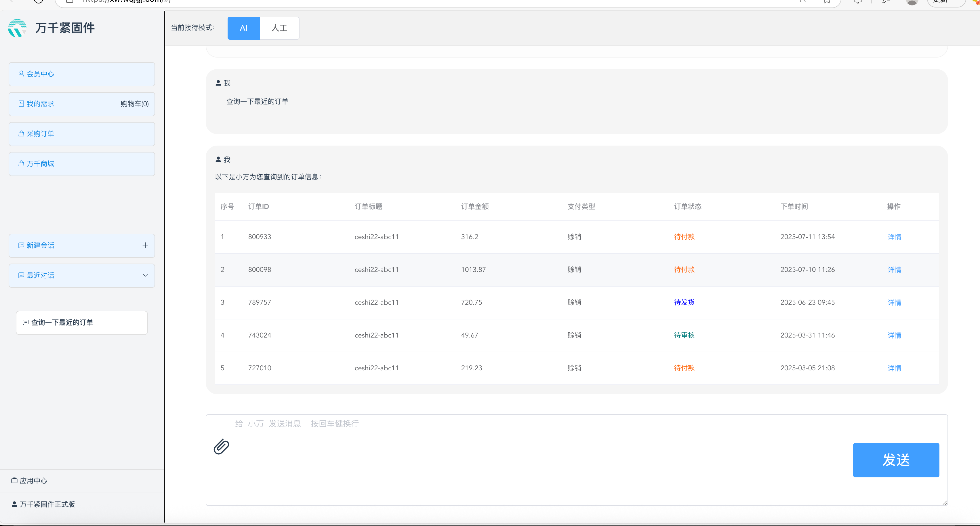The width and height of the screenshot is (980, 526).
Task: Click 万千紧固件正式版 account at bottom
Action: (x=47, y=504)
